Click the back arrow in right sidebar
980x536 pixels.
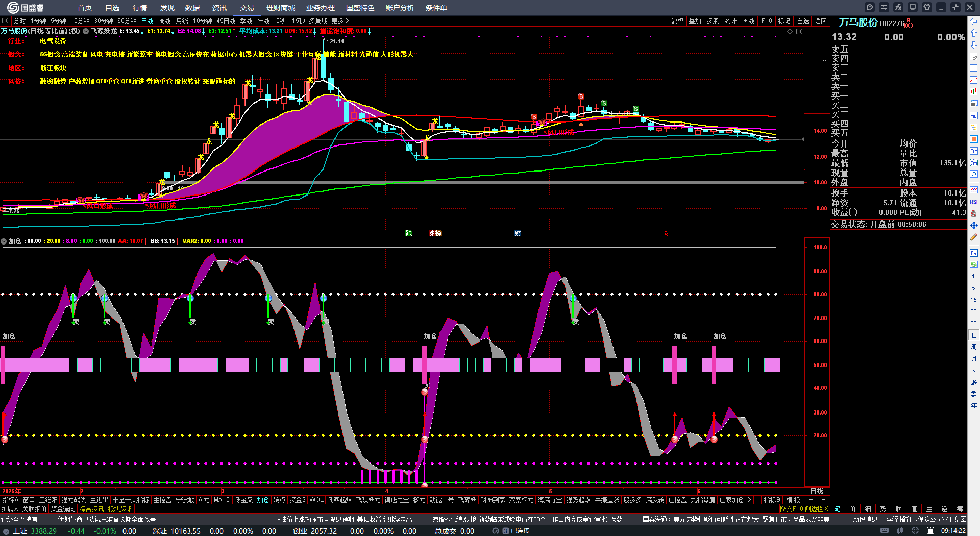974,21
